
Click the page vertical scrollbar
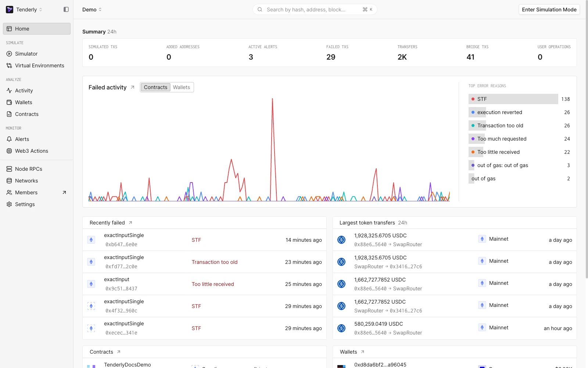(587, 140)
